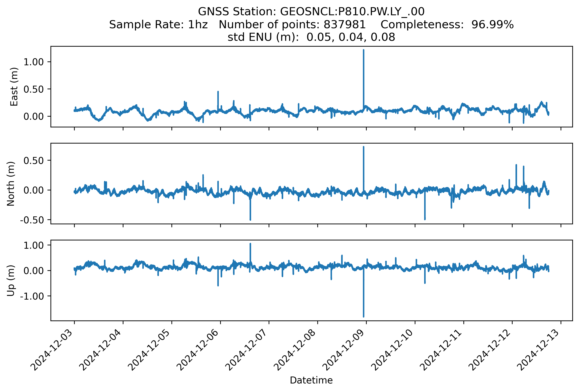
Task: Click 'Number of points: 837981' text
Action: point(292,24)
